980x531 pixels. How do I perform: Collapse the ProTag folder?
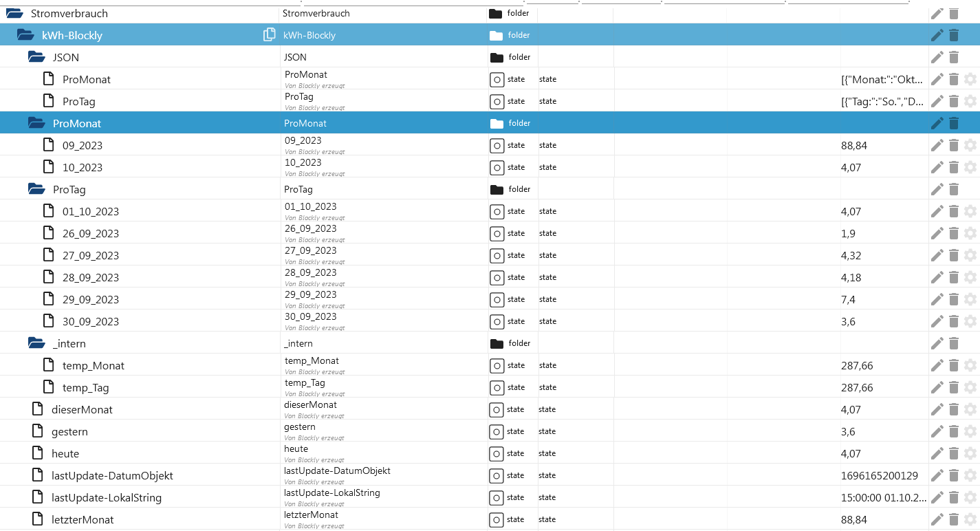[36, 189]
